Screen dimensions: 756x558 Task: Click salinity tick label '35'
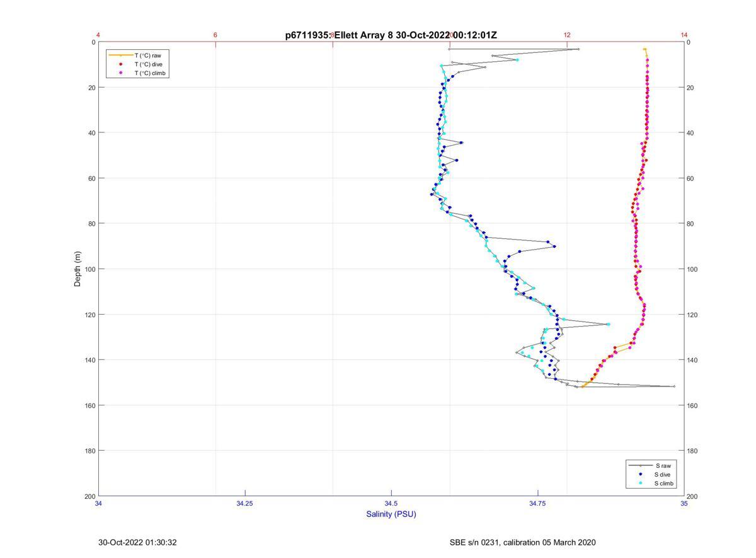[684, 503]
